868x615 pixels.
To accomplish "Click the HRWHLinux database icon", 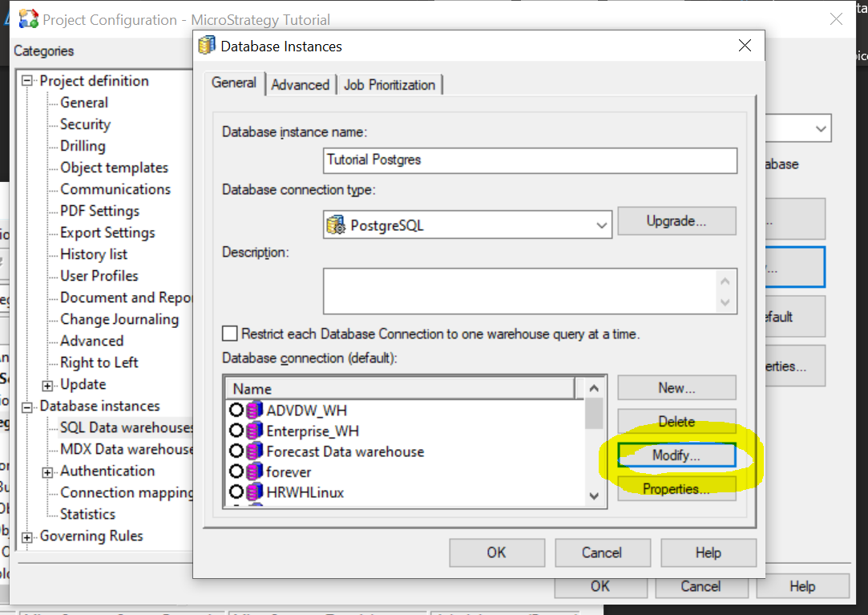I will [254, 491].
